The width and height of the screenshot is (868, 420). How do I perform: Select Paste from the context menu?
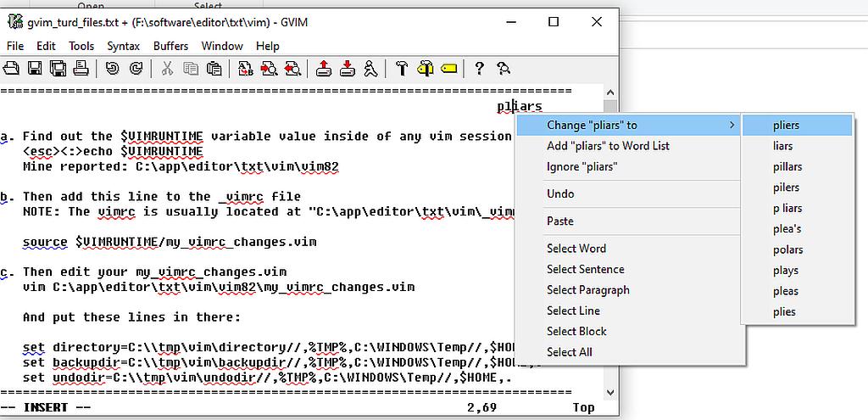pos(628,221)
